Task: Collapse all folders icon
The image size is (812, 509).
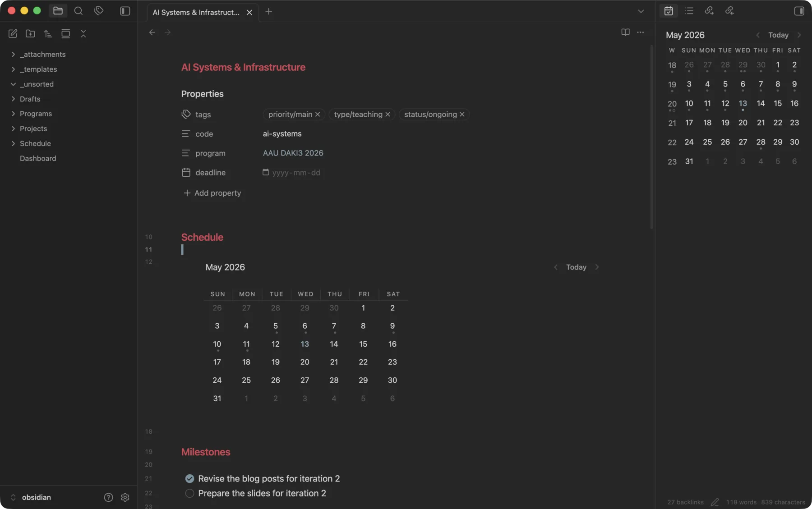Action: click(x=83, y=33)
